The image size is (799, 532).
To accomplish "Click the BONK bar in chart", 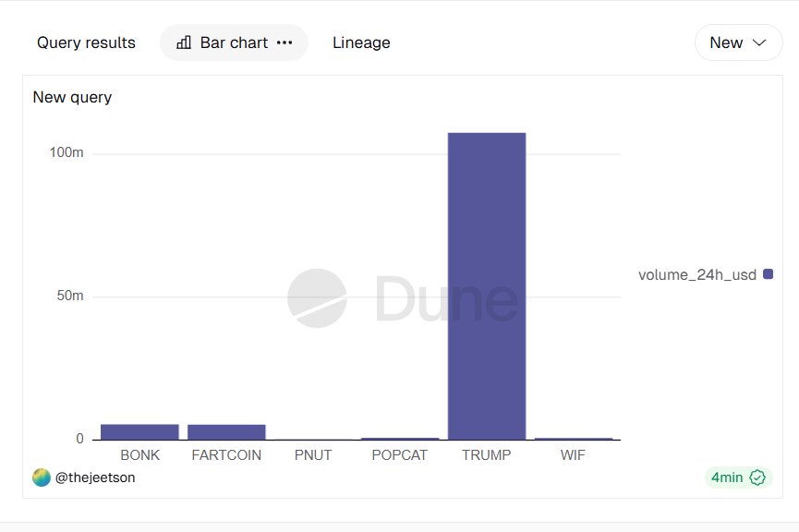I will point(139,431).
